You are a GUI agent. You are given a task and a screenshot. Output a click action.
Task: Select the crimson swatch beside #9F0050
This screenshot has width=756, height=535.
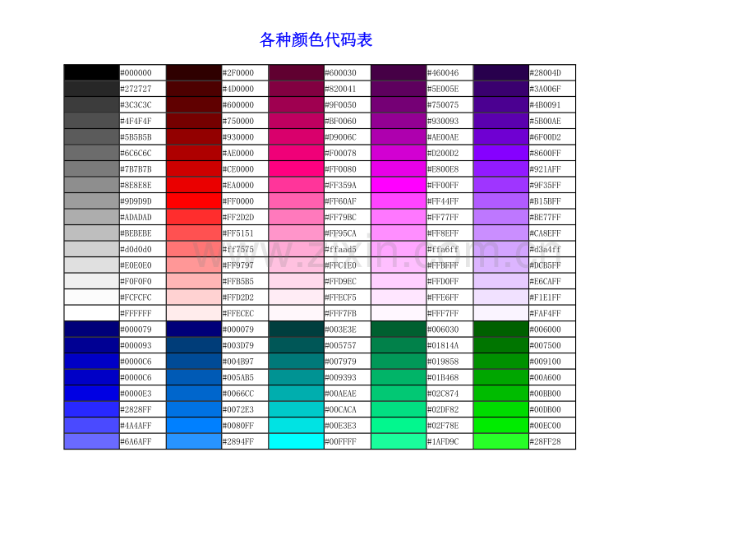coord(296,104)
